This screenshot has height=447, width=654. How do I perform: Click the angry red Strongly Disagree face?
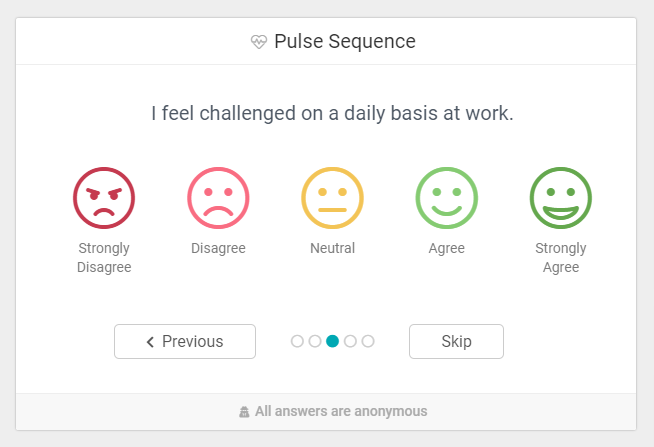pyautogui.click(x=104, y=197)
